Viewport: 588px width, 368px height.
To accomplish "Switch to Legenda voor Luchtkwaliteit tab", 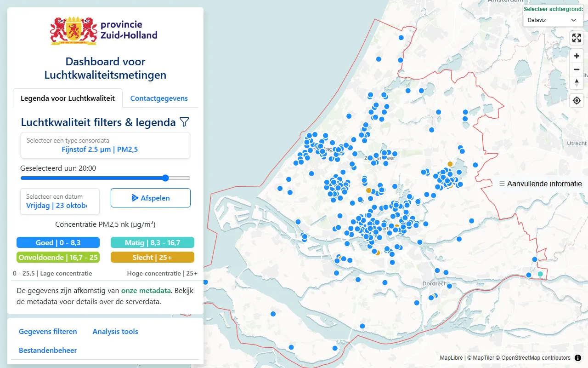I will pyautogui.click(x=68, y=98).
